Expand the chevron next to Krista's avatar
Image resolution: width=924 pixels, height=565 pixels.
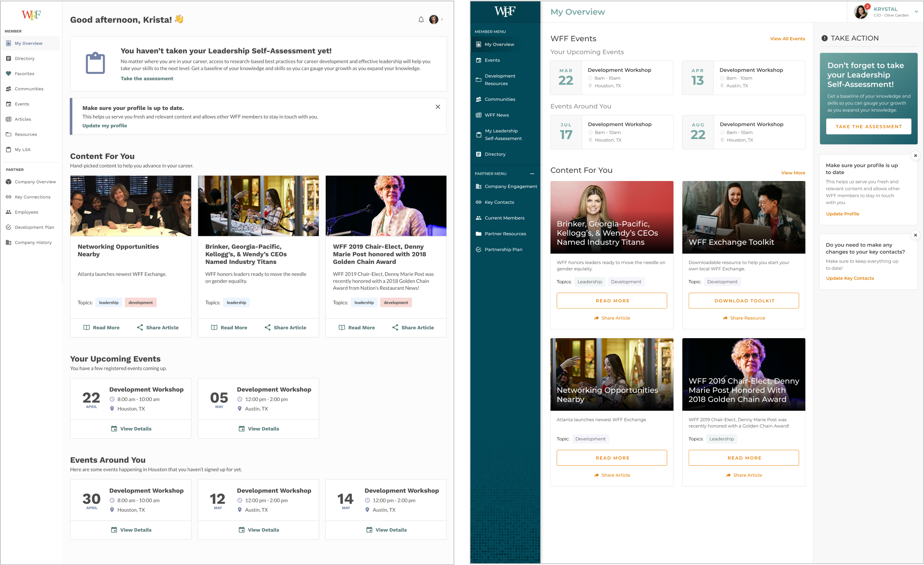[x=442, y=20]
